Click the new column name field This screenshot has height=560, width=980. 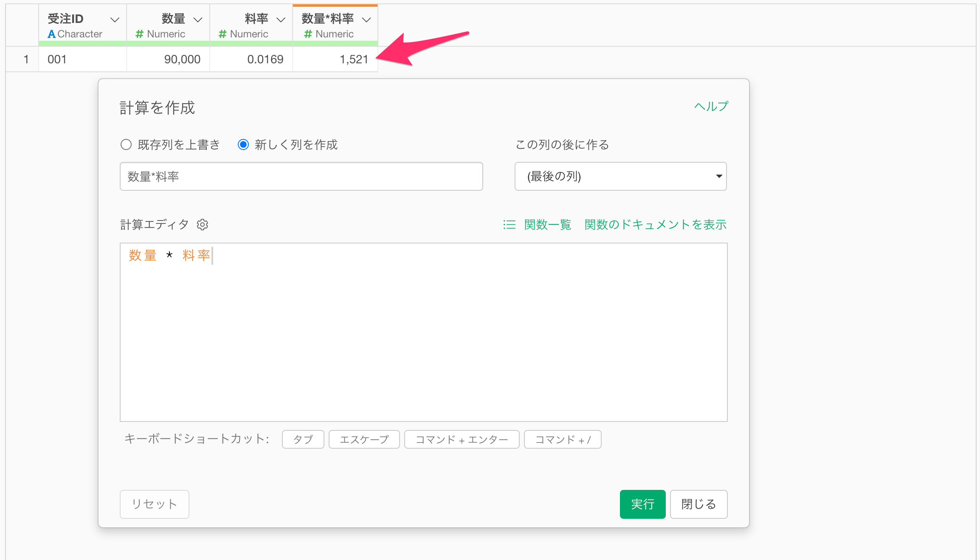(301, 176)
